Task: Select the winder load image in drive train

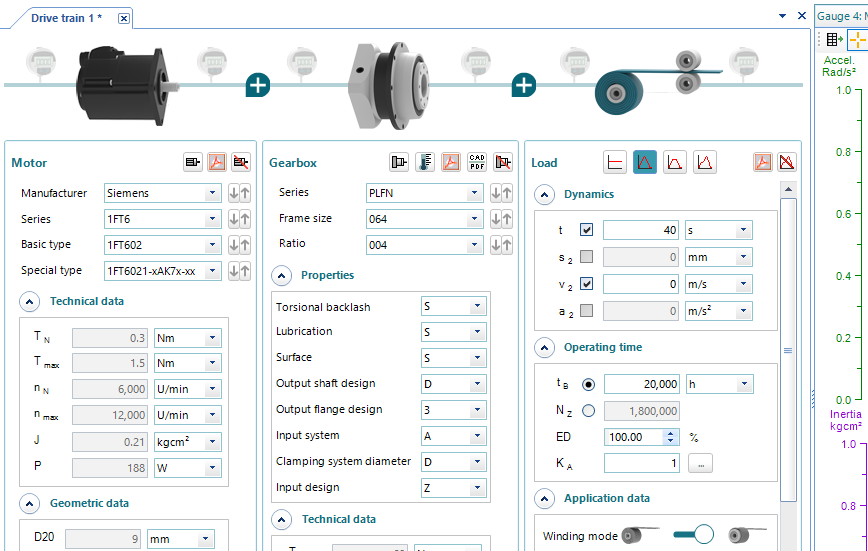Action: point(658,82)
